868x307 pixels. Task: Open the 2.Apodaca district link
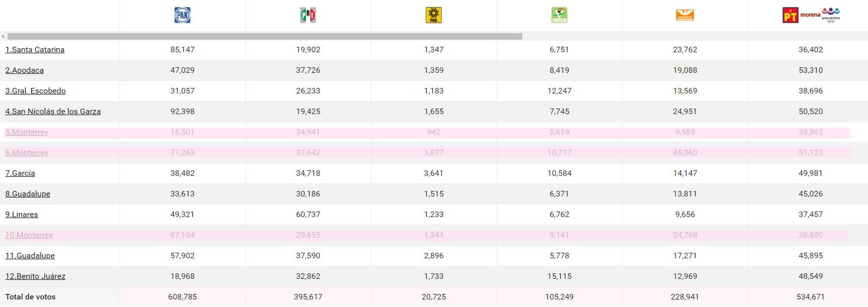pyautogui.click(x=25, y=70)
